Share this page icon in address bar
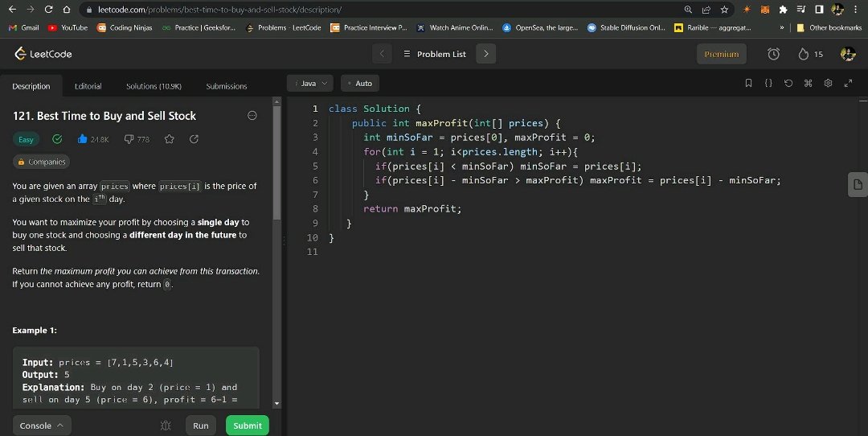Viewport: 868px width, 436px height. pos(706,10)
